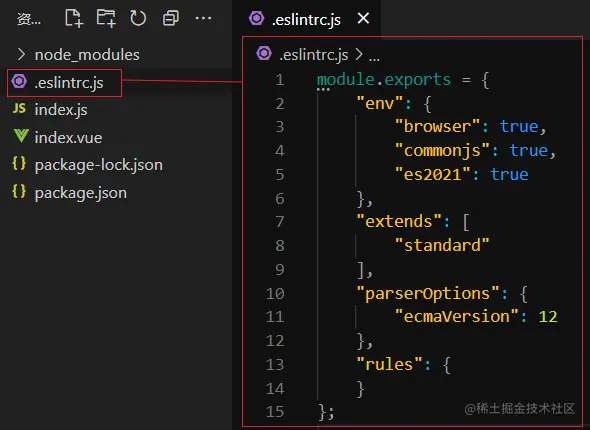
Task: Collapse all folders in explorer
Action: tap(170, 18)
